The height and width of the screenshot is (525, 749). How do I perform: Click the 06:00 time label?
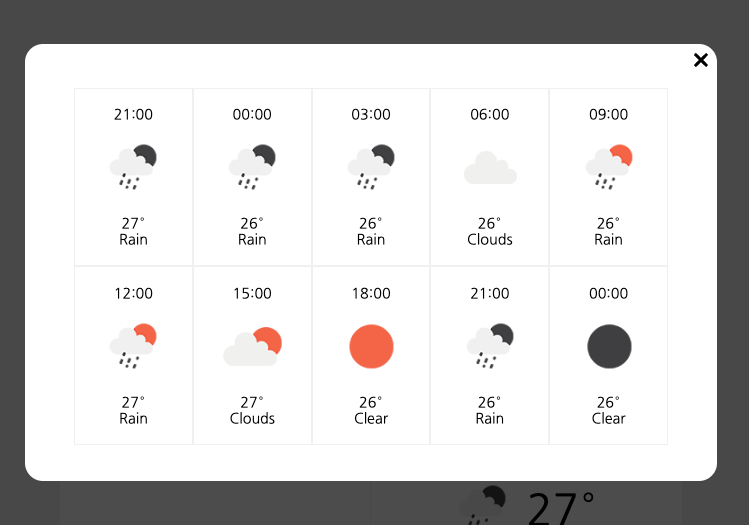pos(490,115)
